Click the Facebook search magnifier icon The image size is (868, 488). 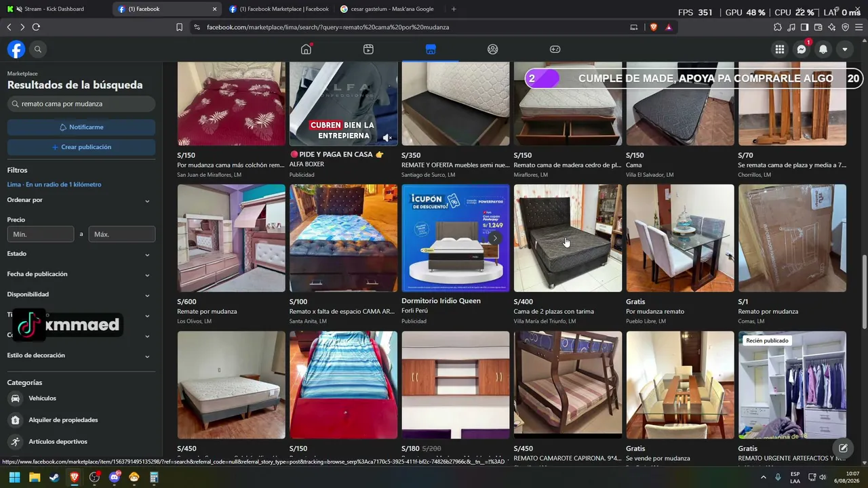point(38,49)
